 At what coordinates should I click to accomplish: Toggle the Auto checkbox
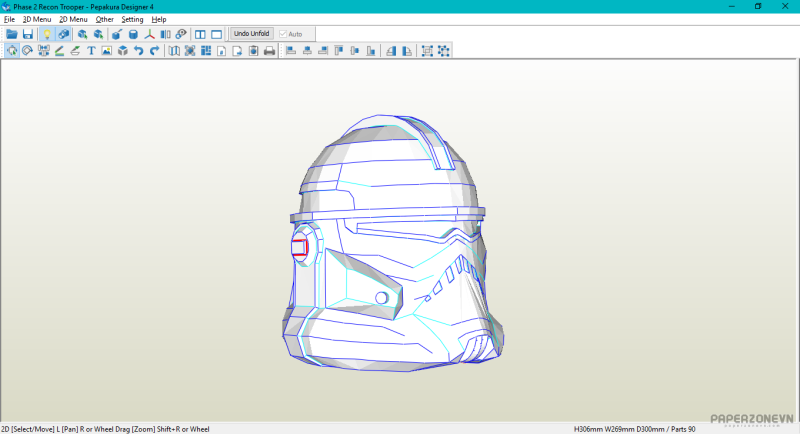tap(284, 34)
